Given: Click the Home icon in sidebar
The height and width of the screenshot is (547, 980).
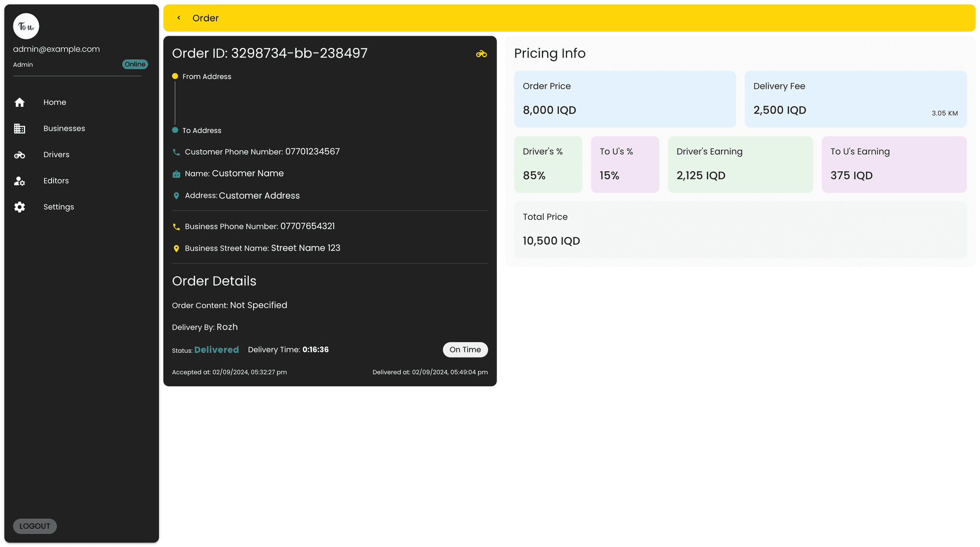Looking at the screenshot, I should coord(19,103).
